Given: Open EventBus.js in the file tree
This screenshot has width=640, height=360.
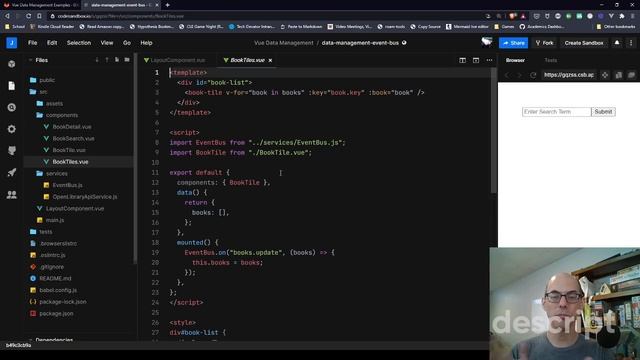Looking at the screenshot, I should pyautogui.click(x=67, y=185).
